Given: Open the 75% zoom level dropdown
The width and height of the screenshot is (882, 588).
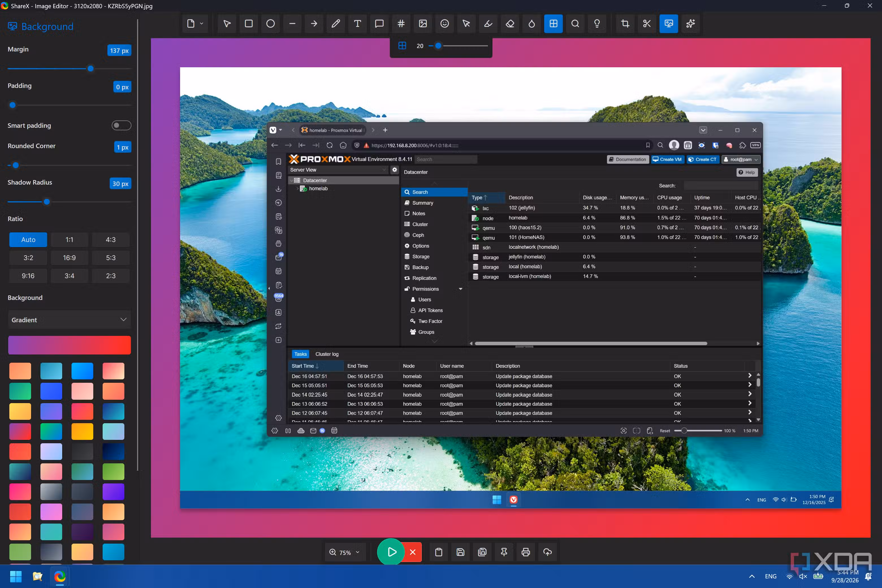Looking at the screenshot, I should (x=345, y=552).
